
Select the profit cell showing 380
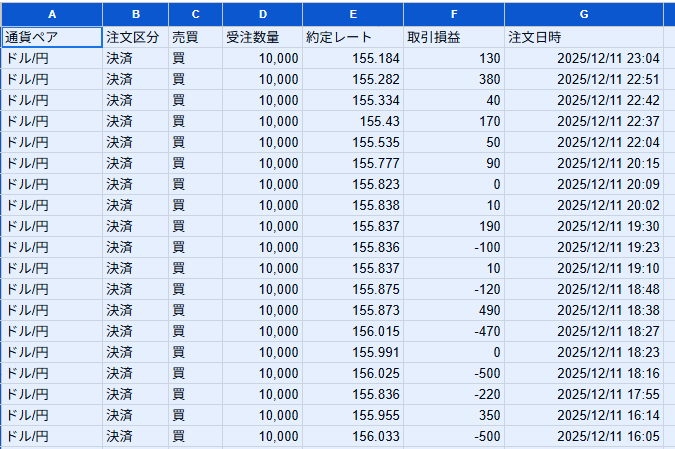(x=454, y=79)
